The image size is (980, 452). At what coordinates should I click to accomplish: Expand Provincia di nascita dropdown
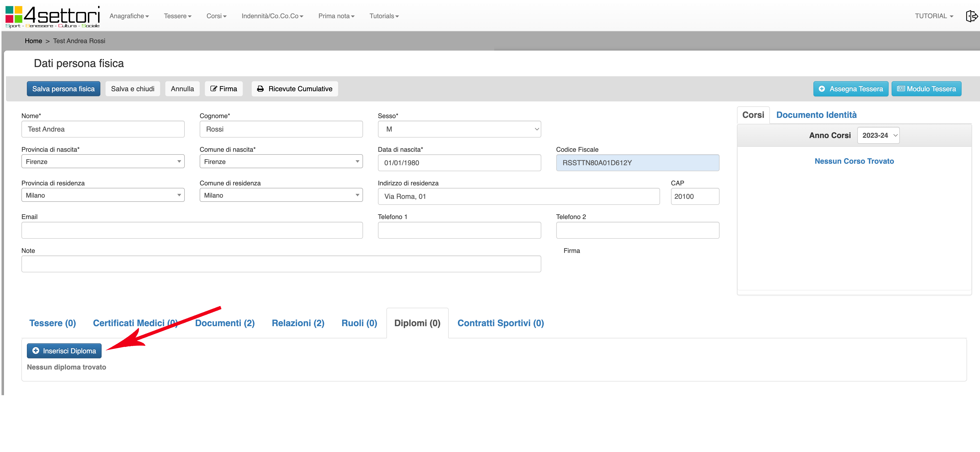pyautogui.click(x=103, y=161)
